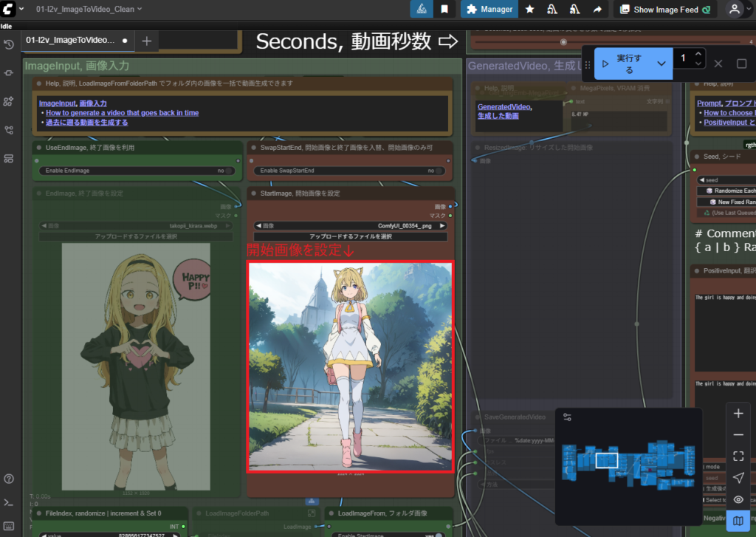Select previous image arrow in StartImage selector

[258, 226]
